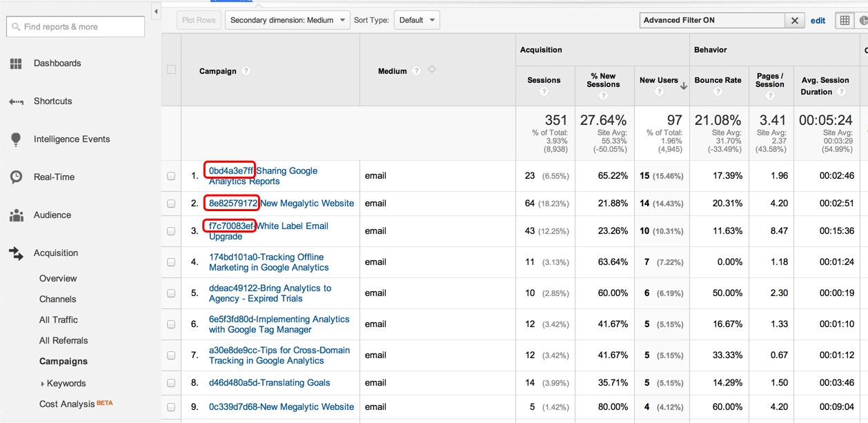This screenshot has height=423, width=868.
Task: Click the 00:15:36 session duration cell
Action: coord(836,231)
